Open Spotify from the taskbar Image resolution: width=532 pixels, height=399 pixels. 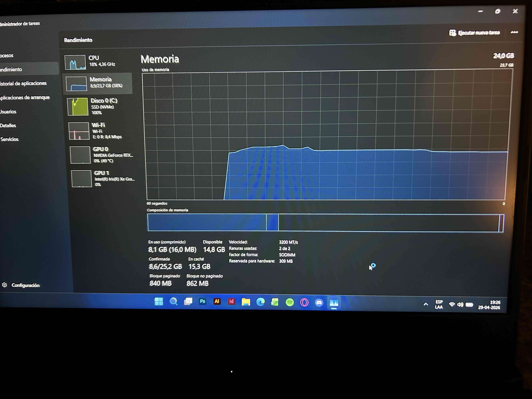pyautogui.click(x=290, y=302)
